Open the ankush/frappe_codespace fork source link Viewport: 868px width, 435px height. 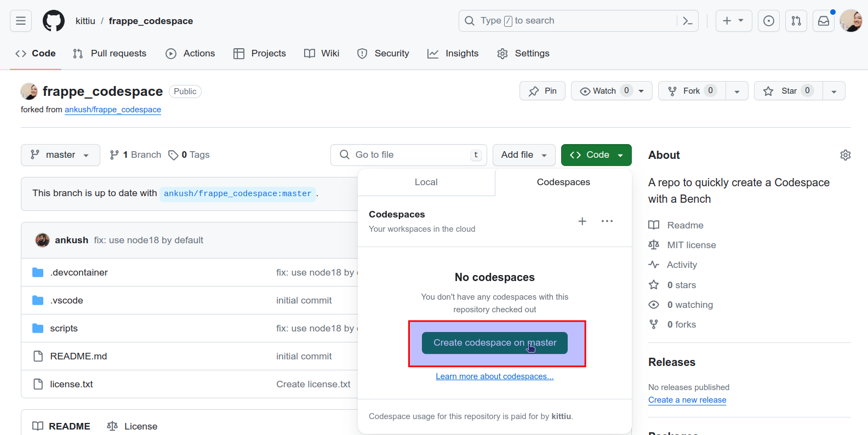[113, 110]
